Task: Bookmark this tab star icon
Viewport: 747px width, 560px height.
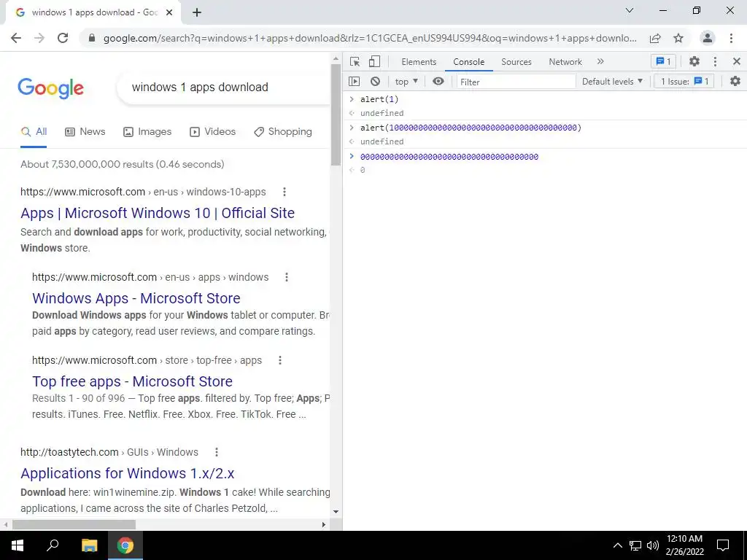Action: [678, 38]
